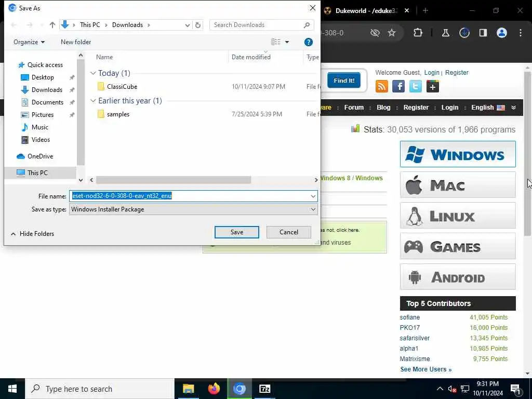Open the Windows platform banner
532x399 pixels.
[458, 154]
